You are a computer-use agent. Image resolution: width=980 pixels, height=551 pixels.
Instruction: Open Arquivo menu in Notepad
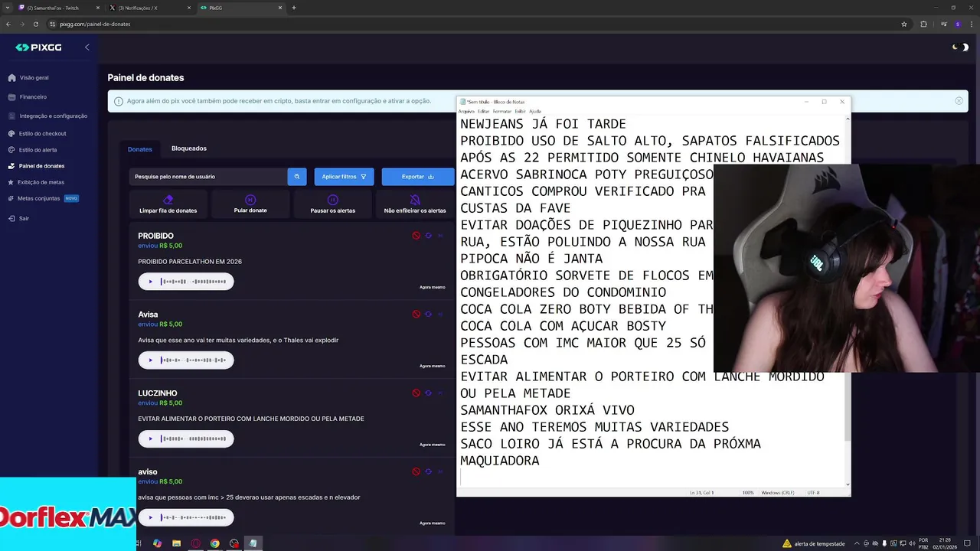click(x=466, y=112)
